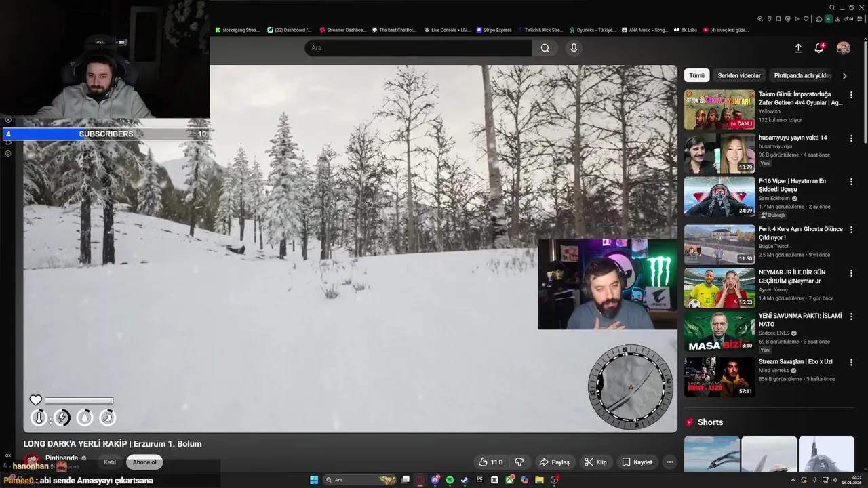This screenshot has width=868, height=488.
Task: Open Discord from the taskbar
Action: tap(435, 480)
